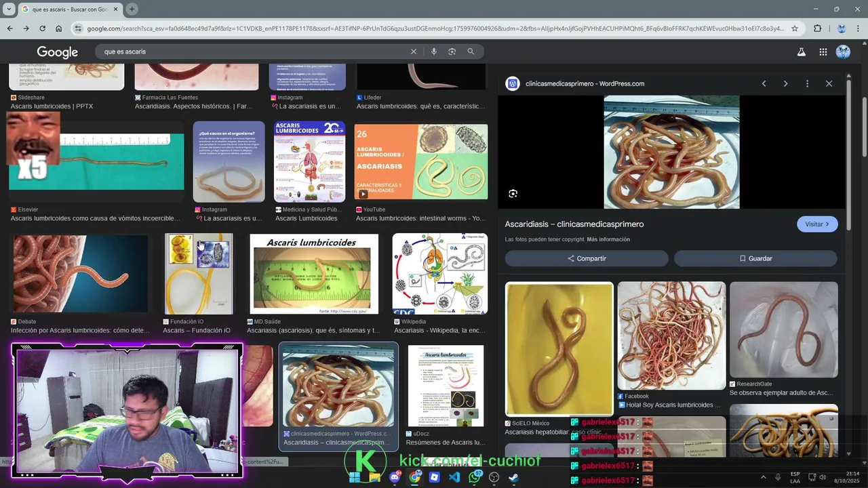Open the Facebook related worms image
868x488 pixels.
click(x=671, y=335)
